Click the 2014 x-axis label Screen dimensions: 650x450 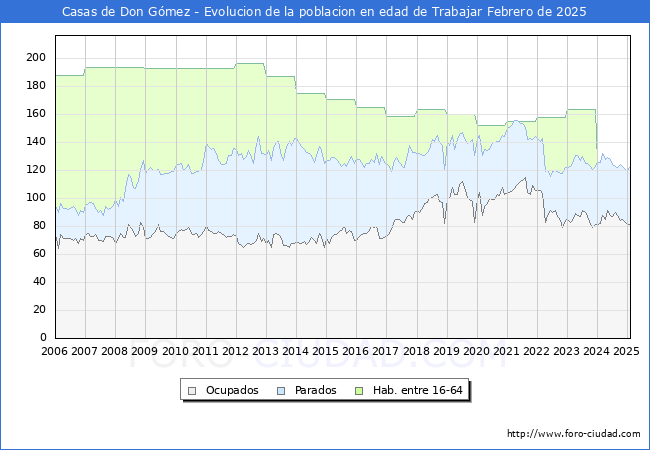pyautogui.click(x=295, y=351)
